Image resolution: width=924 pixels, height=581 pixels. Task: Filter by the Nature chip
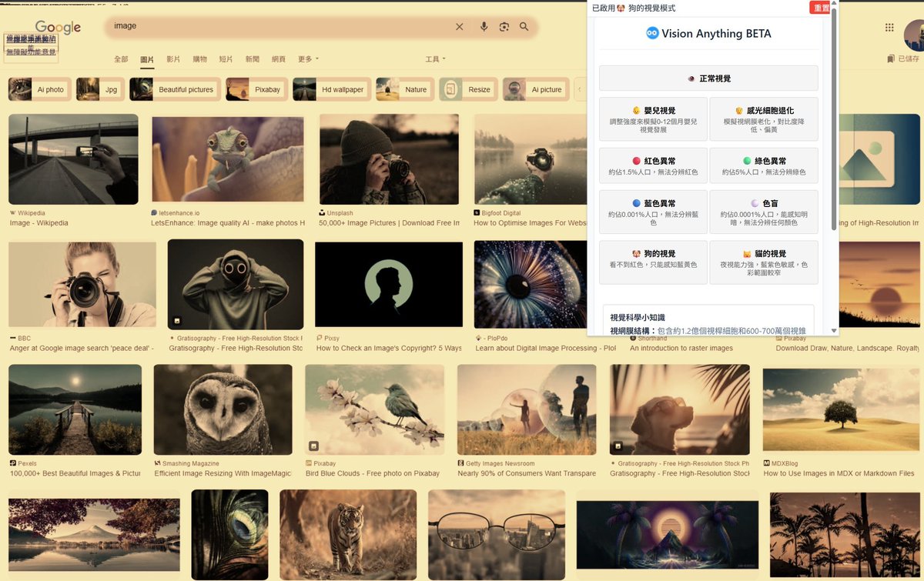tap(404, 89)
